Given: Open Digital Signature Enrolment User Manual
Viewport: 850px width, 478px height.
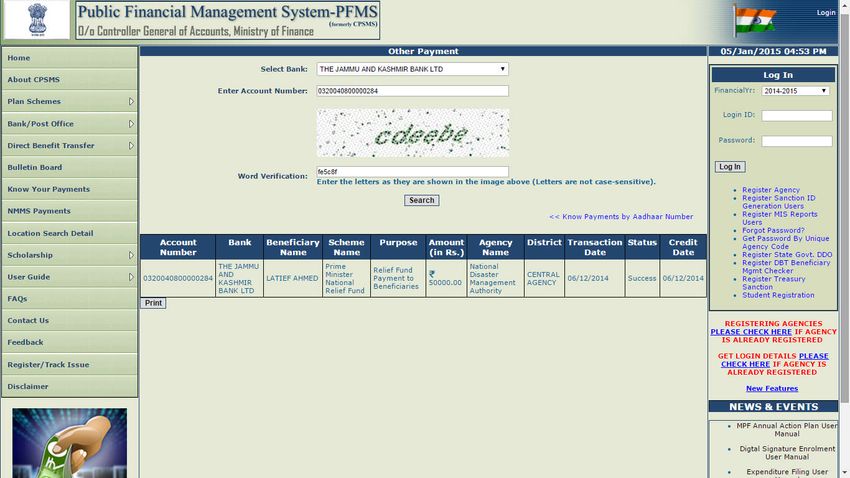Looking at the screenshot, I should pyautogui.click(x=787, y=453).
